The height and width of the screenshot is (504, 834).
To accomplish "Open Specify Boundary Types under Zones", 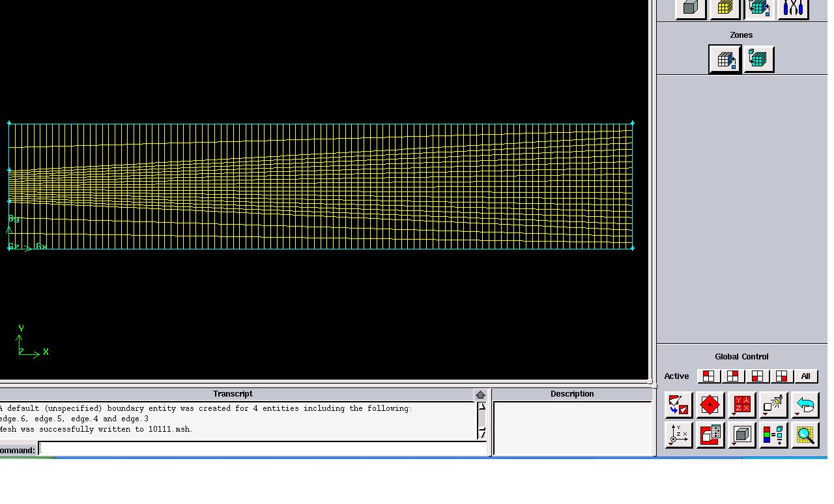I will click(x=725, y=59).
